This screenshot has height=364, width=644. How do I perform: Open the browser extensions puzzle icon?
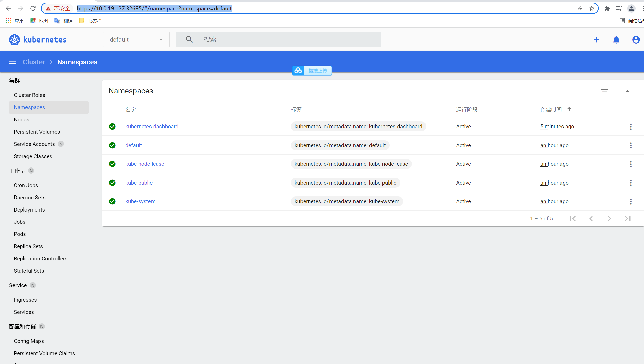pyautogui.click(x=607, y=8)
